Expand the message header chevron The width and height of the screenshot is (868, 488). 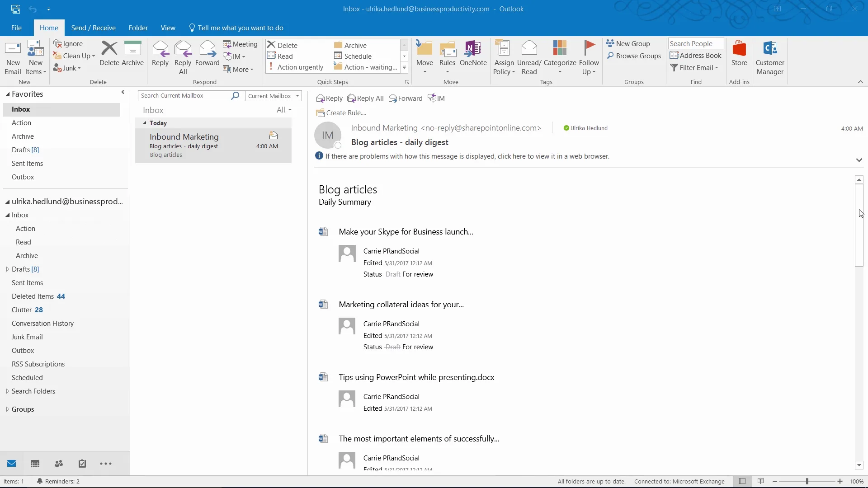859,160
